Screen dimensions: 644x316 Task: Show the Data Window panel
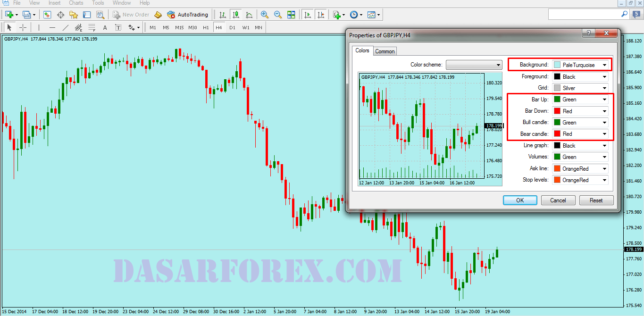point(60,15)
